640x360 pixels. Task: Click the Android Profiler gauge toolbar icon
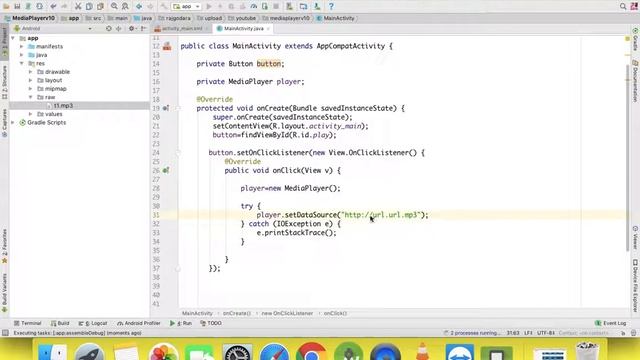pos(253,7)
